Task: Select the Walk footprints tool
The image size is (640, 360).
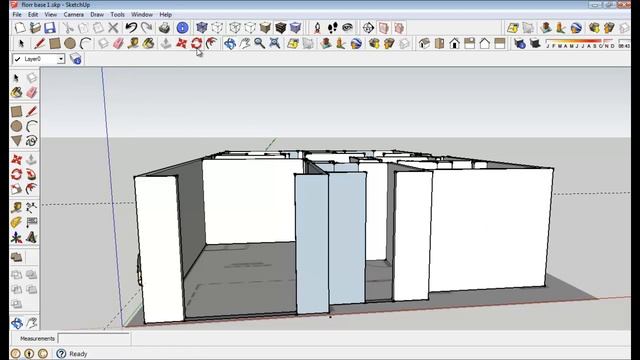Action: 332,28
